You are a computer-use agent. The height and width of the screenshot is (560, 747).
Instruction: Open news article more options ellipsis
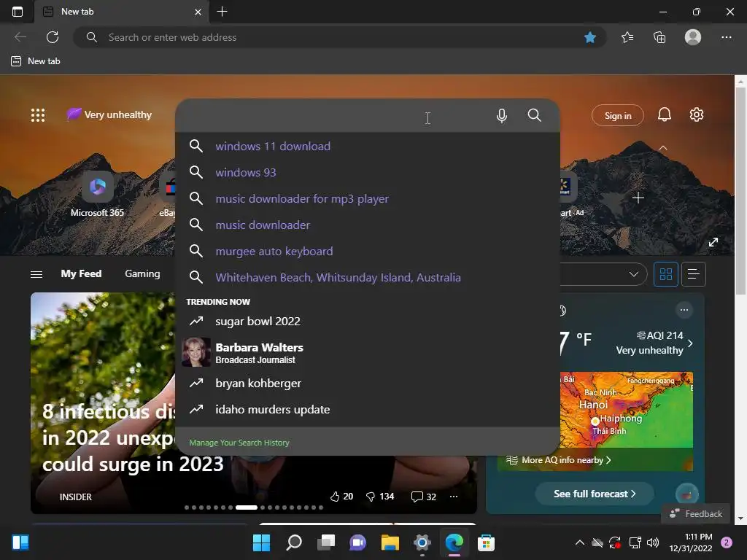[454, 497]
